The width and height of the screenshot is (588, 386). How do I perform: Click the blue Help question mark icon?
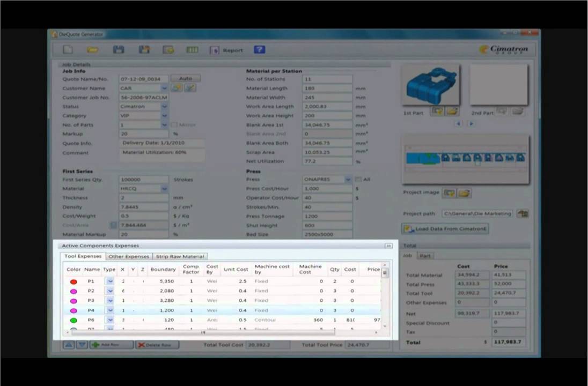pos(260,49)
